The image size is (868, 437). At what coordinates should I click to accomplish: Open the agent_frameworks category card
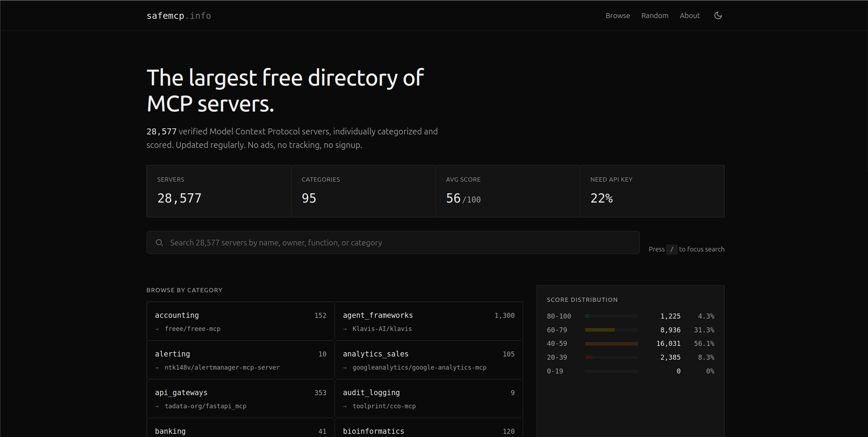(429, 321)
